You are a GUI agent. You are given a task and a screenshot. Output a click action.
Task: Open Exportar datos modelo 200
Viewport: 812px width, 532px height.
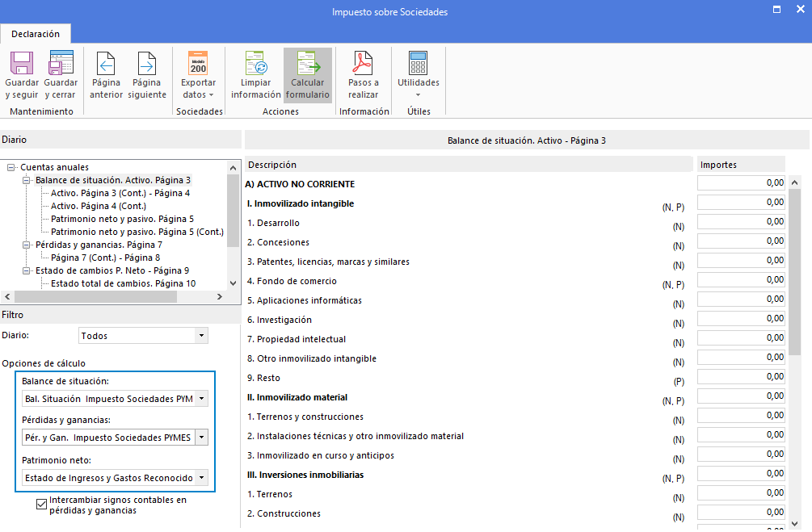(198, 74)
